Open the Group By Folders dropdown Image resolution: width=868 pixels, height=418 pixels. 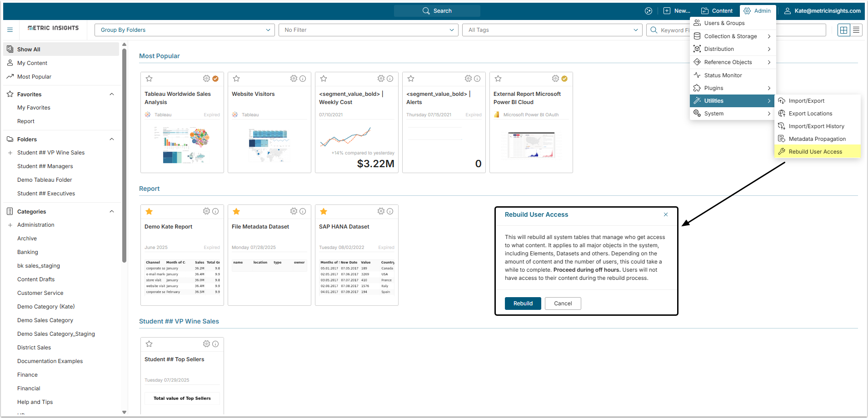coord(185,30)
